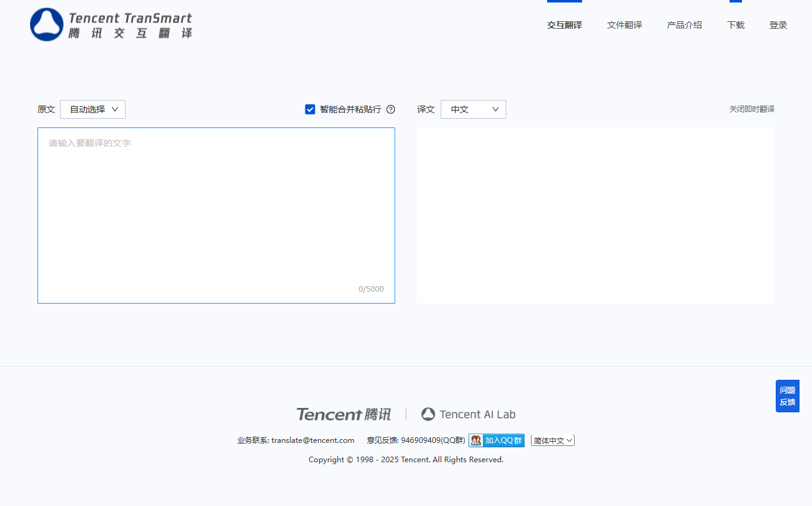Image resolution: width=812 pixels, height=506 pixels.
Task: Click the Tencent AI Lab logo
Action: [468, 414]
